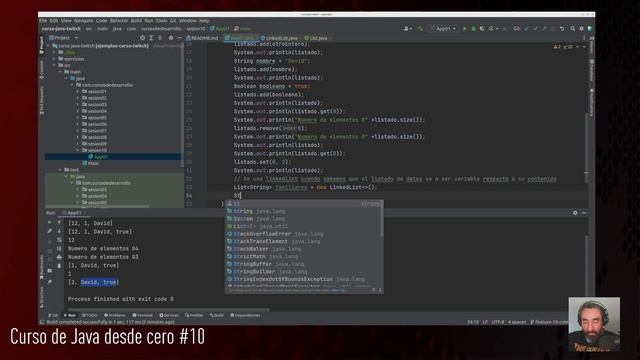Toggle Bookmarks side tool window stripe

coord(42,267)
